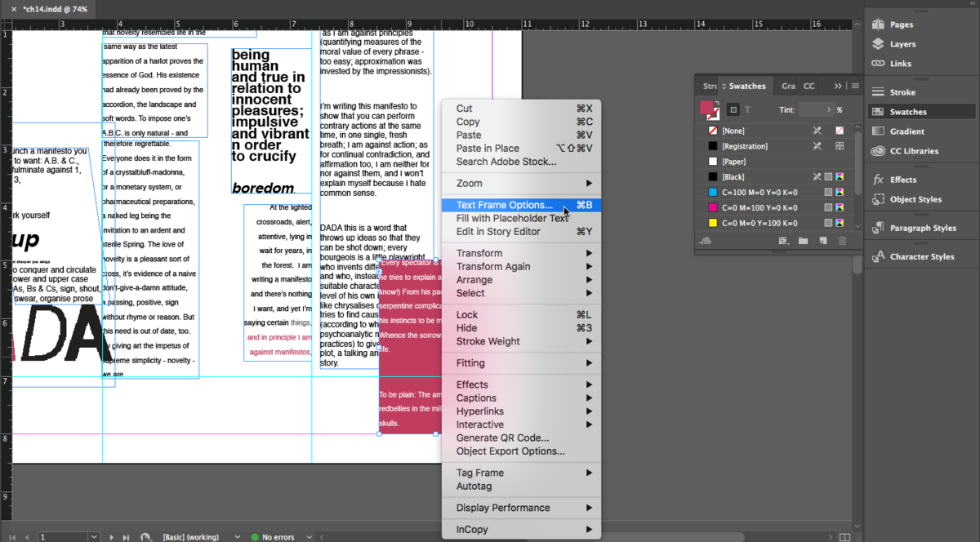The height and width of the screenshot is (542, 980).
Task: Toggle formatting affects container button
Action: (x=733, y=110)
